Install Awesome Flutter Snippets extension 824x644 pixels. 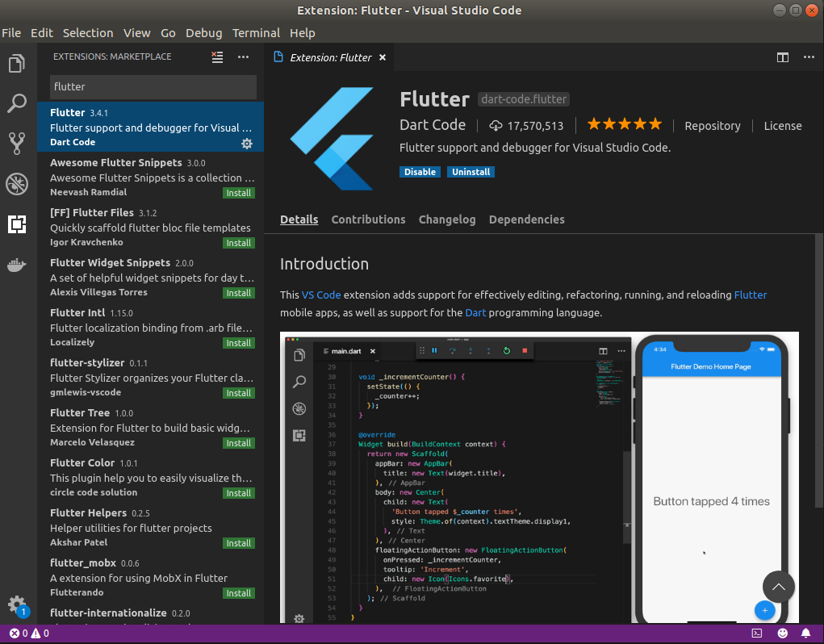[x=239, y=193]
